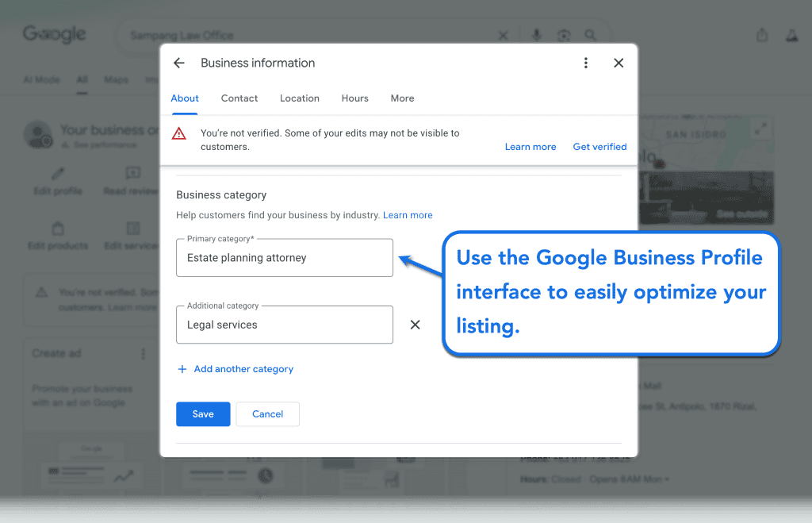The height and width of the screenshot is (523, 812).
Task: Start voice search with microphone icon
Action: coord(537,35)
